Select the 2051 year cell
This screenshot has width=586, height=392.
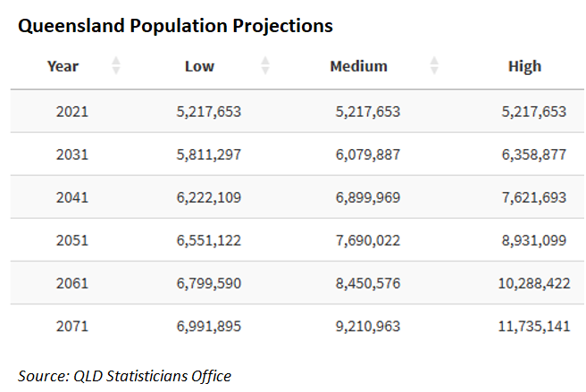tap(71, 240)
